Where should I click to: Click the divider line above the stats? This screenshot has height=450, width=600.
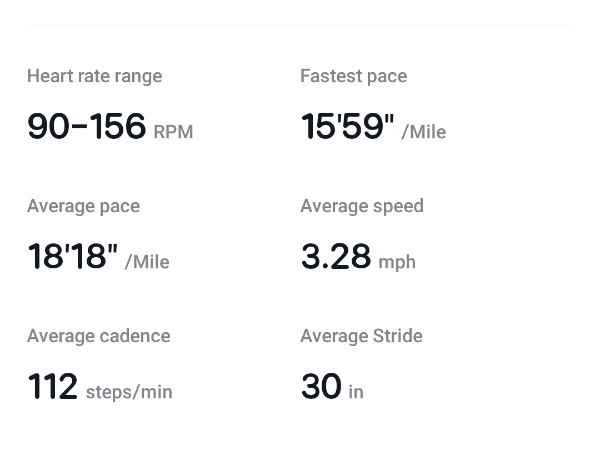(x=300, y=26)
